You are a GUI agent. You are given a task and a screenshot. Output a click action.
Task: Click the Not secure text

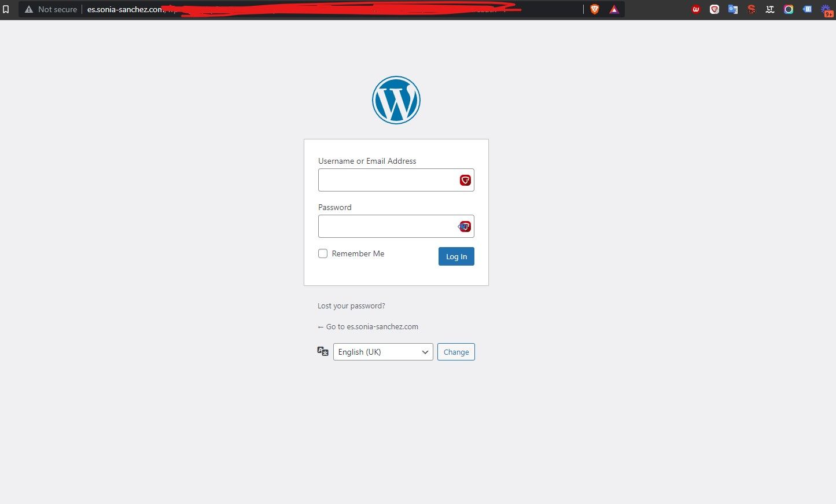pyautogui.click(x=57, y=9)
